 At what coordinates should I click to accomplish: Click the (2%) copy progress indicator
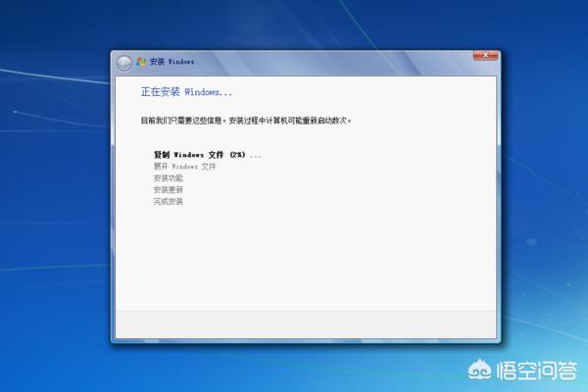(x=237, y=155)
